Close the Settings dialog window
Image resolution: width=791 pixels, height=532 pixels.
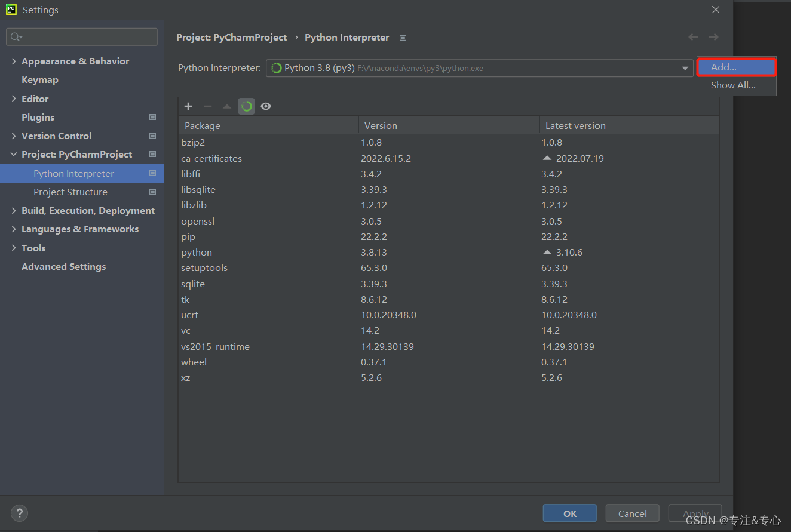(x=716, y=10)
